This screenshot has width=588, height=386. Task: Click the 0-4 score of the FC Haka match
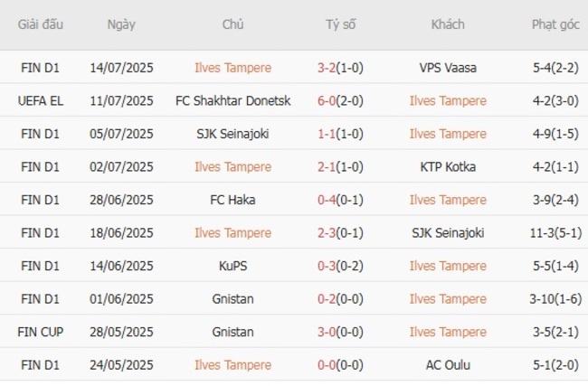[327, 200]
